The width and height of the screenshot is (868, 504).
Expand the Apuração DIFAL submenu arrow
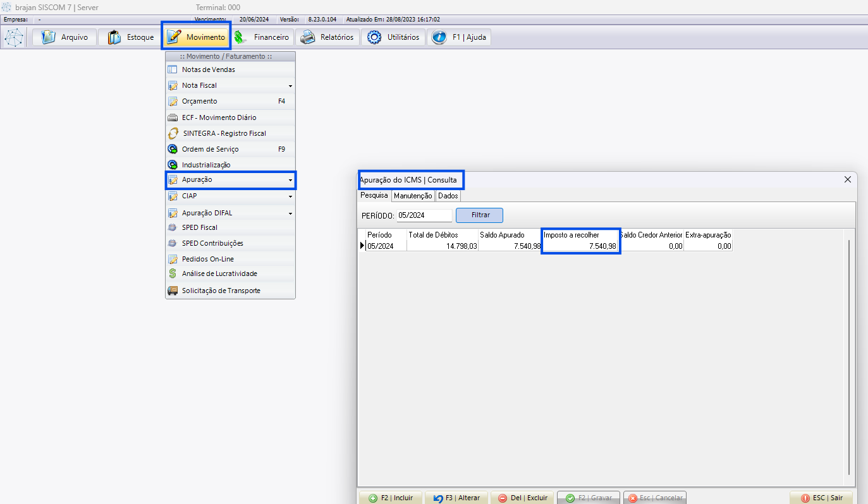coord(290,213)
